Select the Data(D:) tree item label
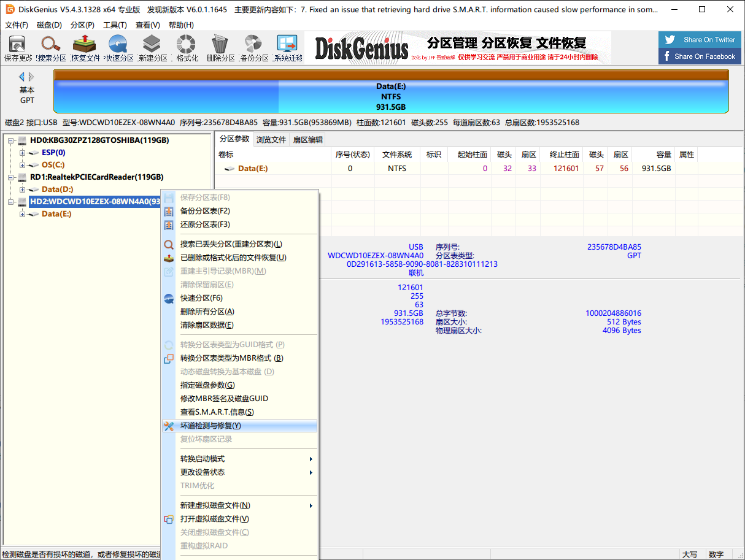This screenshot has width=745, height=560. [57, 190]
